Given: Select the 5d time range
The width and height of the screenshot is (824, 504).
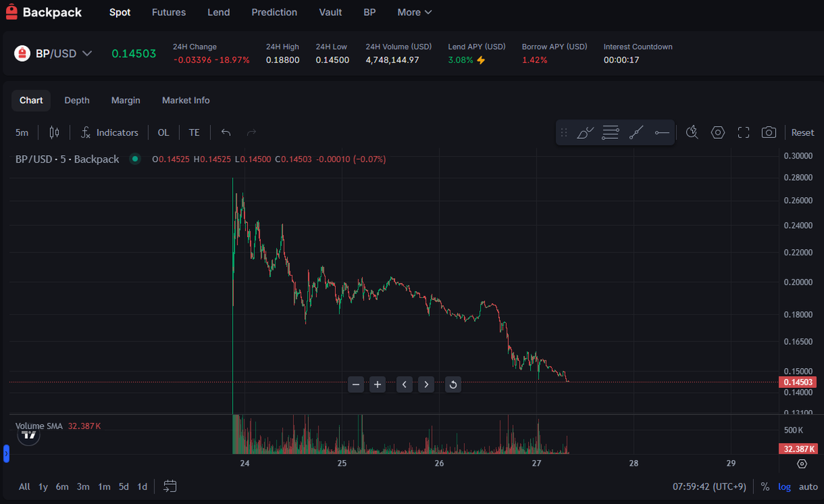Looking at the screenshot, I should pyautogui.click(x=124, y=487).
